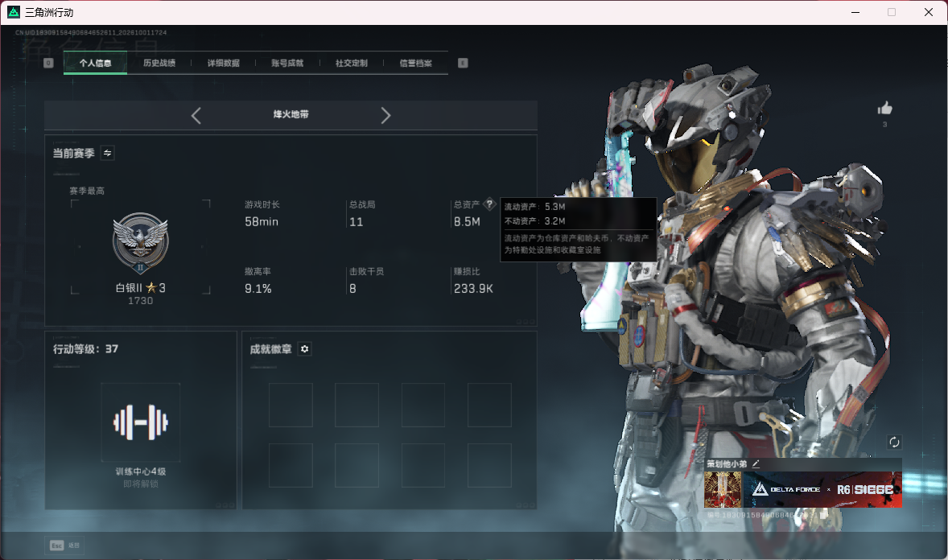Click the Q key previous-tab icon
Viewport: 948px width, 560px height.
(48, 63)
